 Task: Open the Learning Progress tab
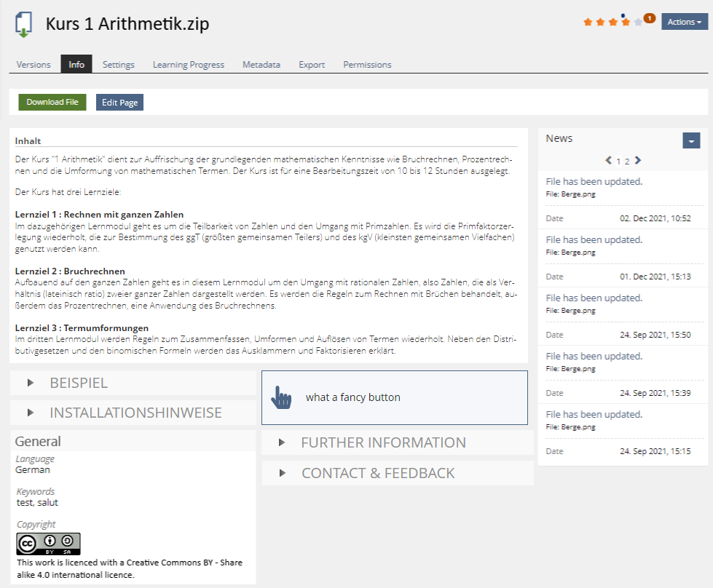[x=188, y=64]
